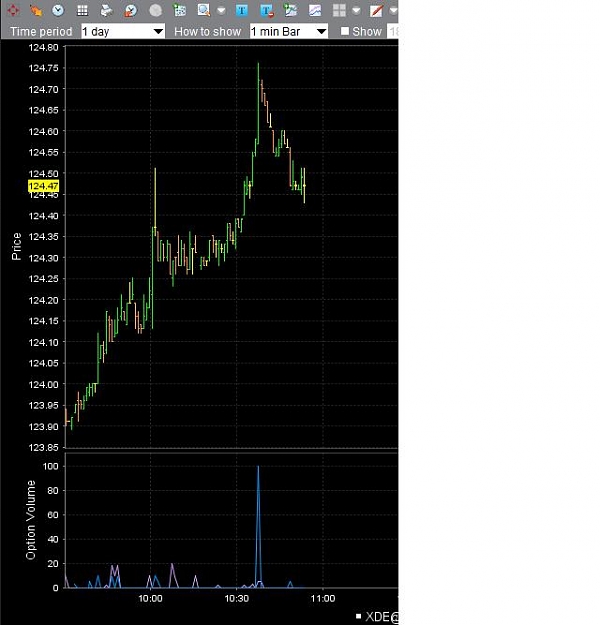Click the magnifying glass zoom icon
The width and height of the screenshot is (600, 625).
tap(204, 10)
